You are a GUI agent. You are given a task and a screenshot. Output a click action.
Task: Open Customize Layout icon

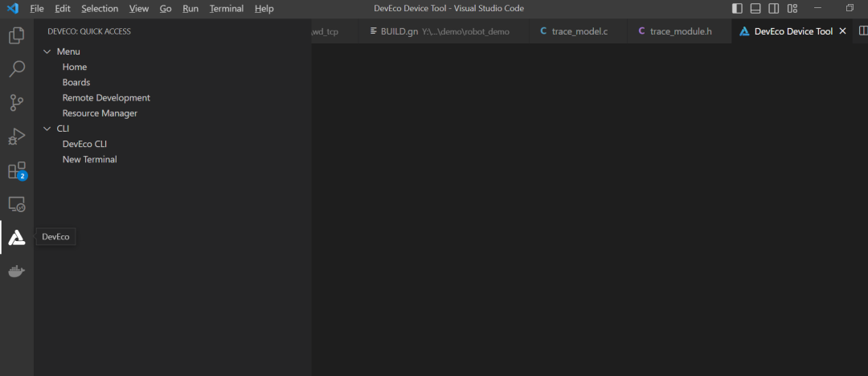click(x=792, y=8)
